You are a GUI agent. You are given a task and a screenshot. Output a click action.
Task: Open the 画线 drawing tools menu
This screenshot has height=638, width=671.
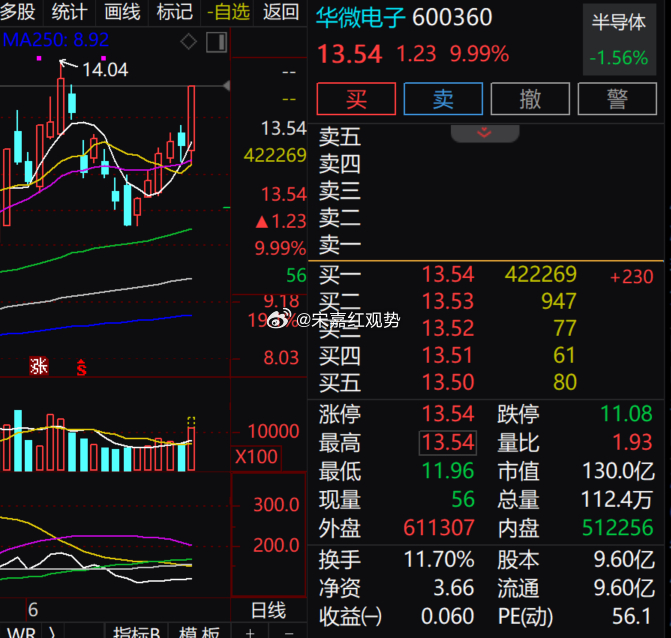pos(122,12)
